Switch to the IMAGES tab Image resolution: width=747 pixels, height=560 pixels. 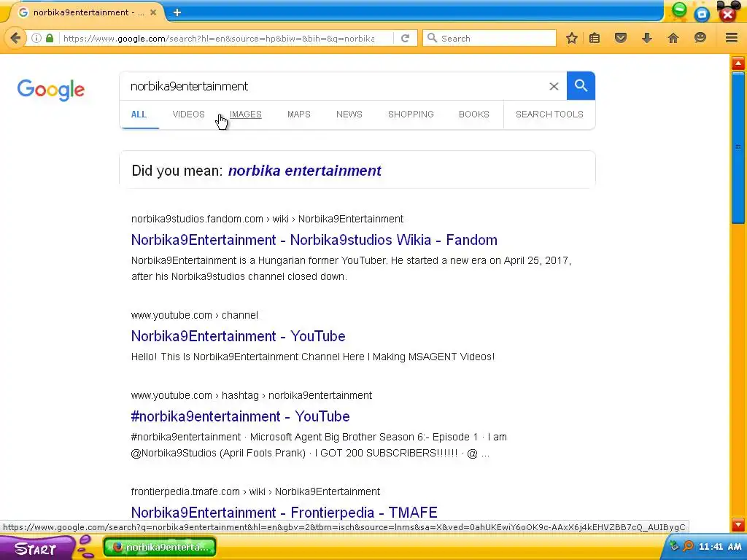click(246, 114)
